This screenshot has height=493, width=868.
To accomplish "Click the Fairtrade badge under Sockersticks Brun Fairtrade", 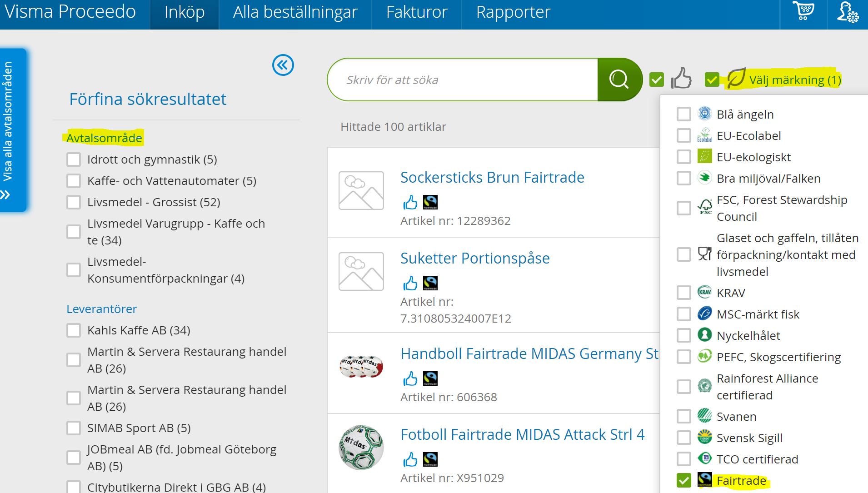I will point(430,202).
